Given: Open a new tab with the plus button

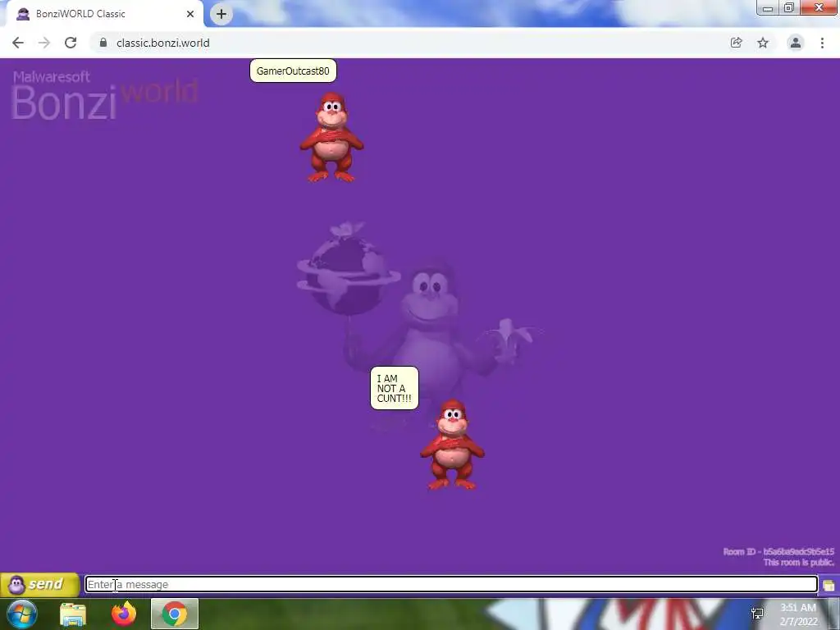Looking at the screenshot, I should (x=221, y=14).
